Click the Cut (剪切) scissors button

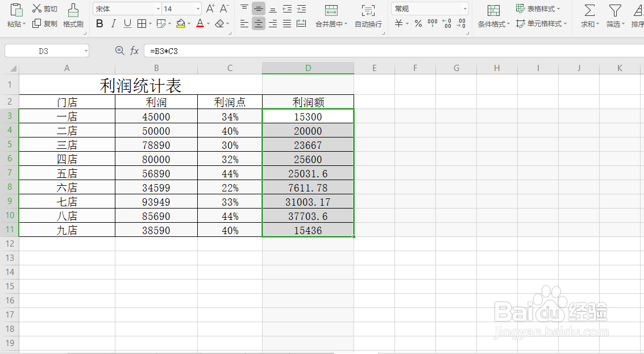44,9
